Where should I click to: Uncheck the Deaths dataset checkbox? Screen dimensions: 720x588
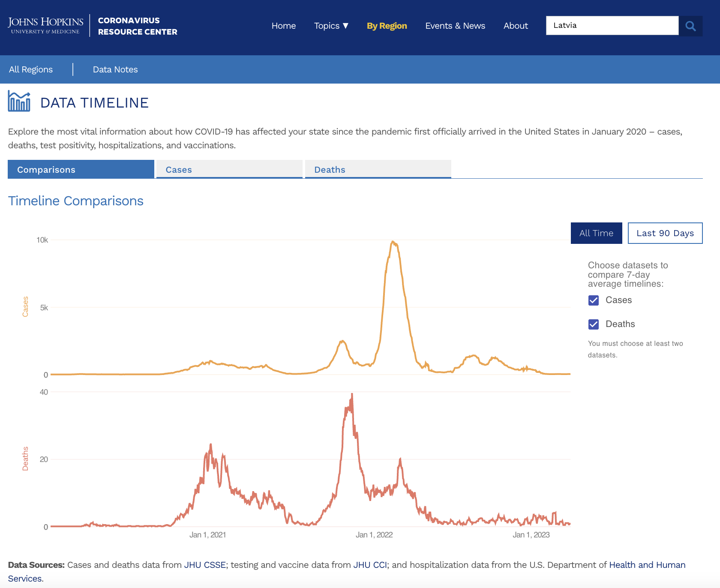point(594,324)
